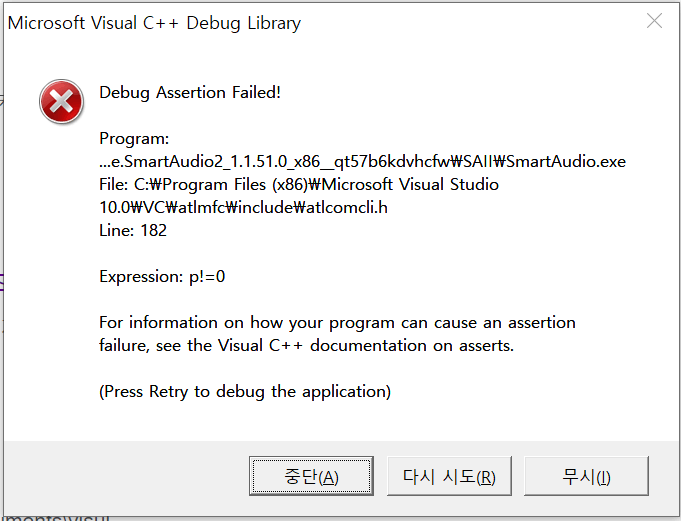Click the Visual C++ documentation on asserts text
The width and height of the screenshot is (681, 521).
click(x=366, y=346)
